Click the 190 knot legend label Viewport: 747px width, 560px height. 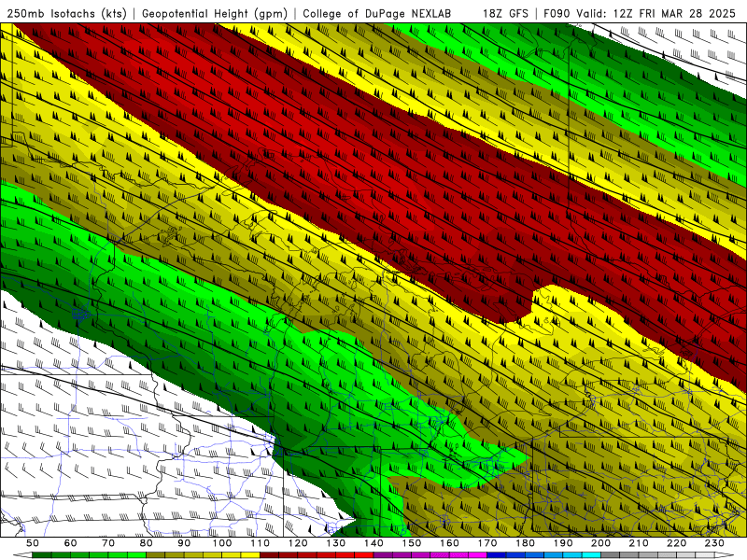(x=563, y=543)
